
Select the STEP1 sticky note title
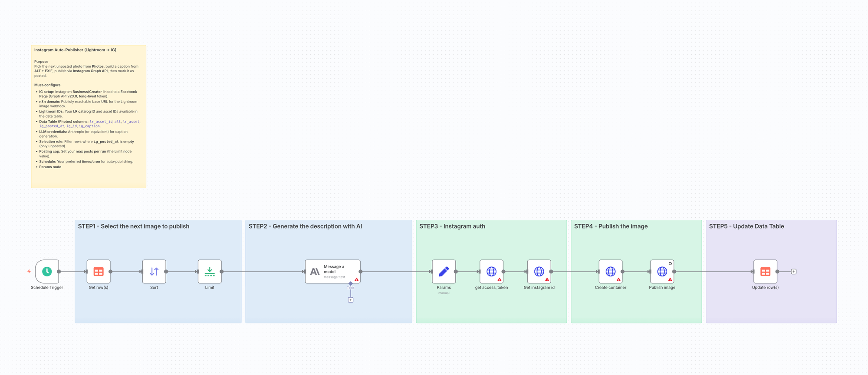tap(134, 226)
